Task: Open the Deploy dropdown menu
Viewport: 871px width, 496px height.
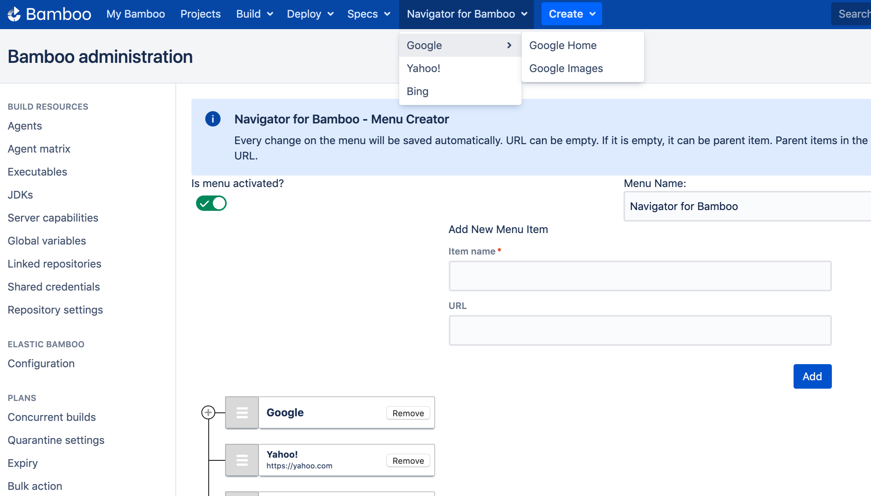Action: (x=309, y=14)
